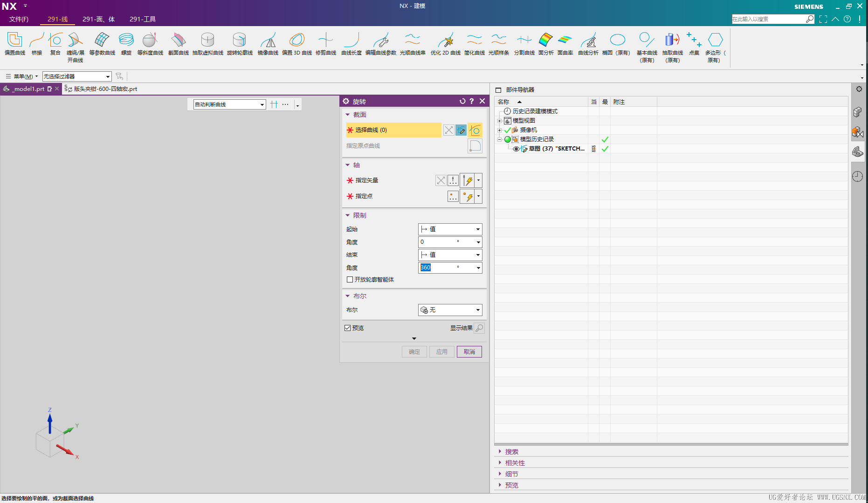The height and width of the screenshot is (503, 868).
Task: Click the 优化 2D 曲线 optimize tool
Action: coord(446,44)
